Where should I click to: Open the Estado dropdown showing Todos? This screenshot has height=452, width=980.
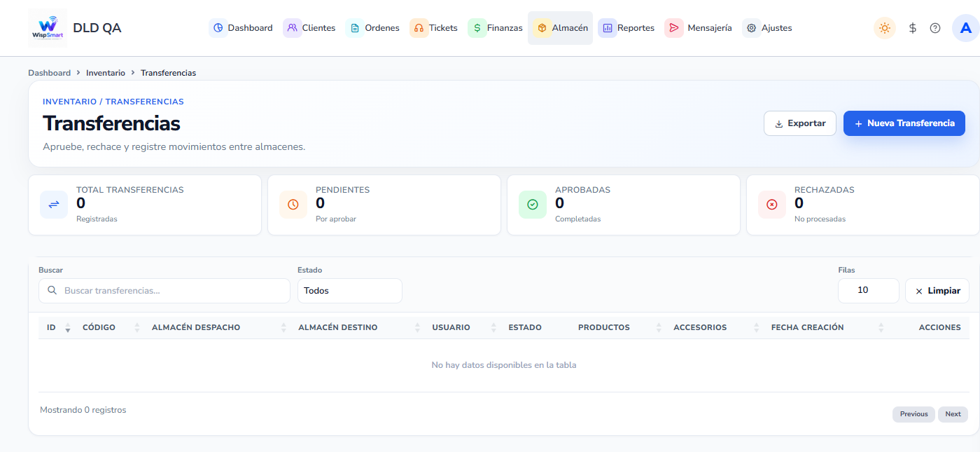(x=350, y=291)
